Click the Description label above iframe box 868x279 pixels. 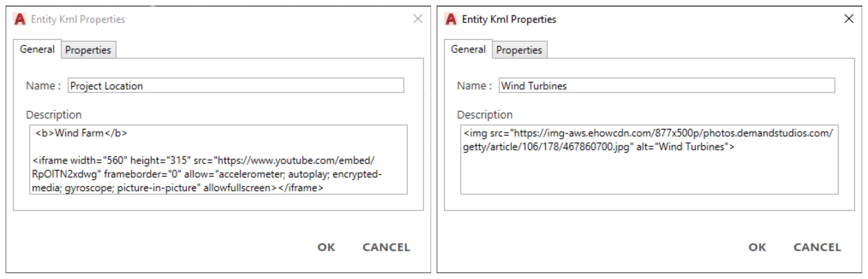(x=53, y=115)
